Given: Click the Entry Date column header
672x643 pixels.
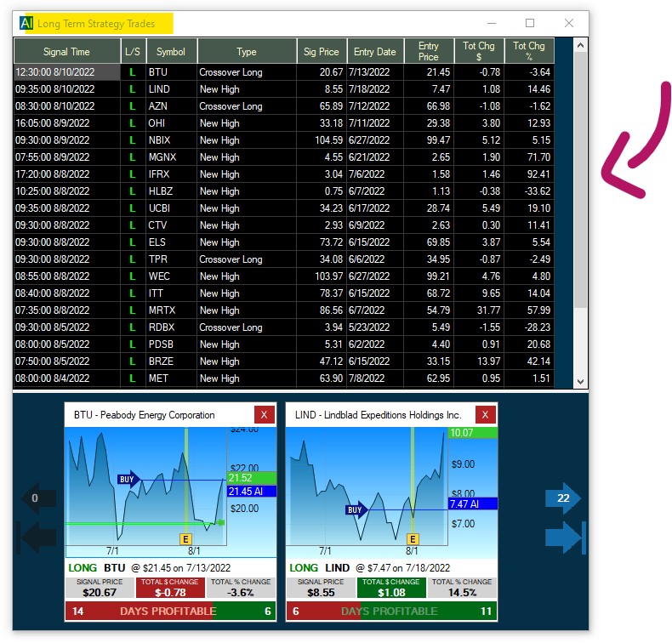Looking at the screenshot, I should point(374,51).
